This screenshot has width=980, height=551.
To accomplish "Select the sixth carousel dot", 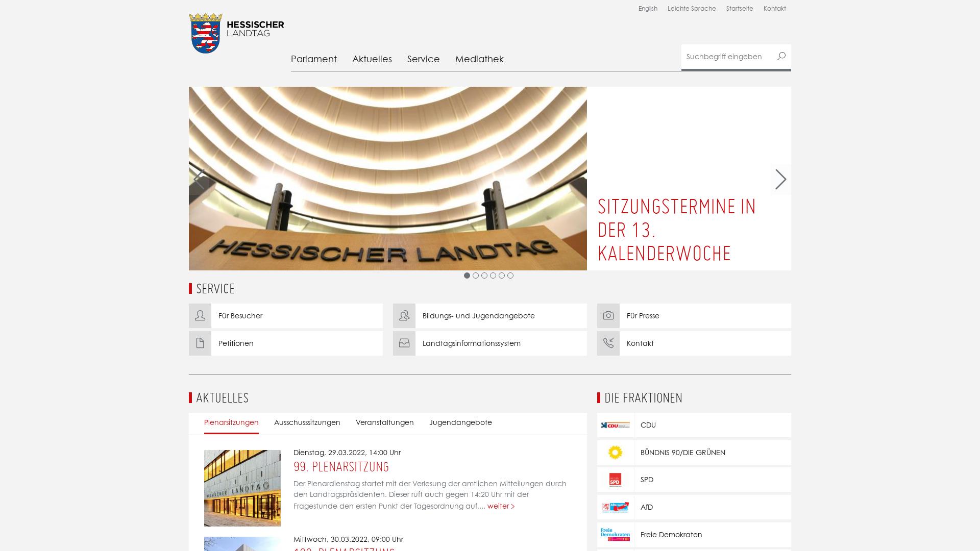I will (510, 275).
